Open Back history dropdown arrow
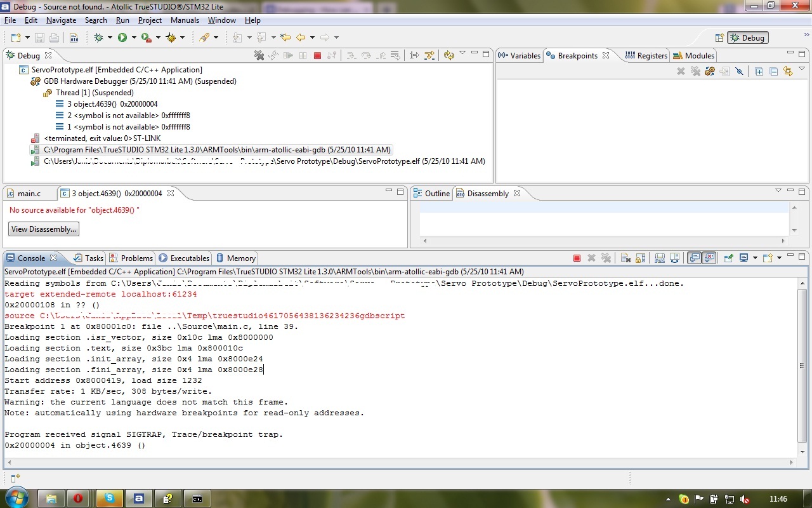Viewport: 812px width, 508px height. 312,37
